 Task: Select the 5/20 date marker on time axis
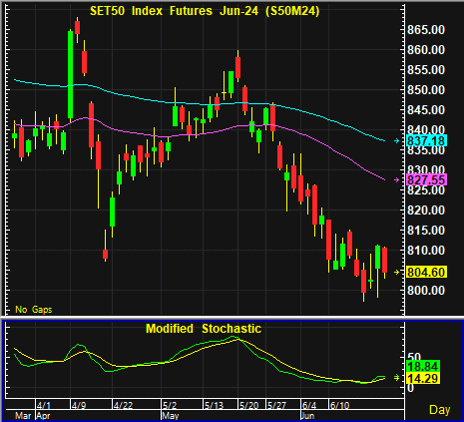[x=249, y=405]
